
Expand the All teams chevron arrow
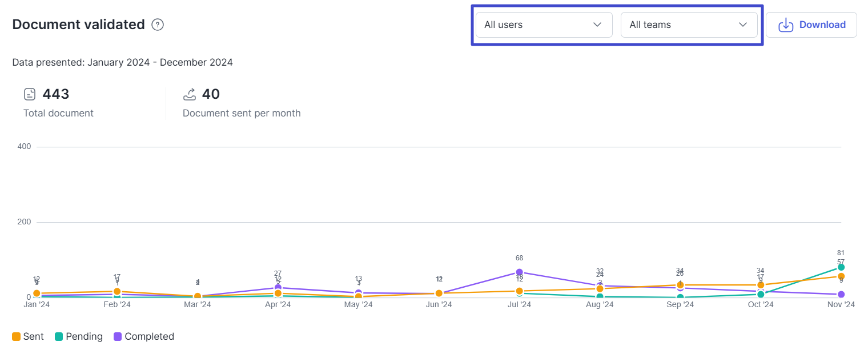[x=742, y=25]
